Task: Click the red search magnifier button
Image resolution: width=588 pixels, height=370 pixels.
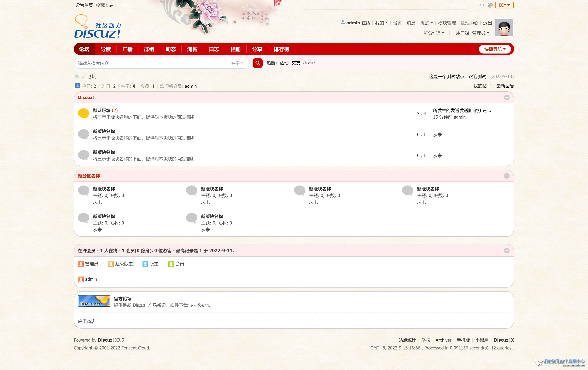Action: (257, 63)
